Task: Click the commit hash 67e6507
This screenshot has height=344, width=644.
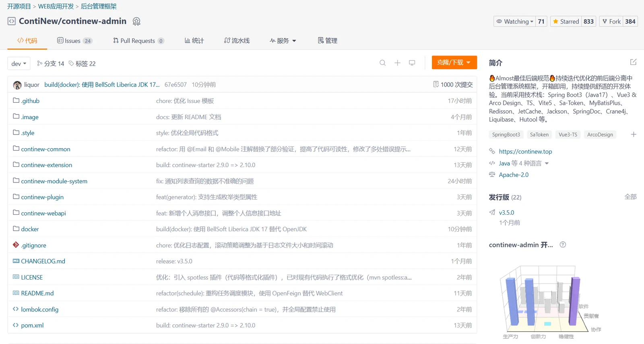Action: (x=175, y=85)
